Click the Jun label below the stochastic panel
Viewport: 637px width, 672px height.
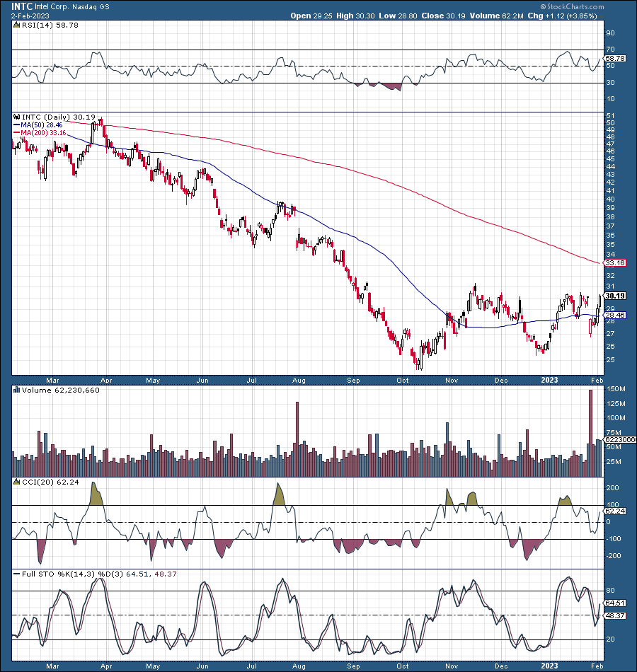(202, 666)
